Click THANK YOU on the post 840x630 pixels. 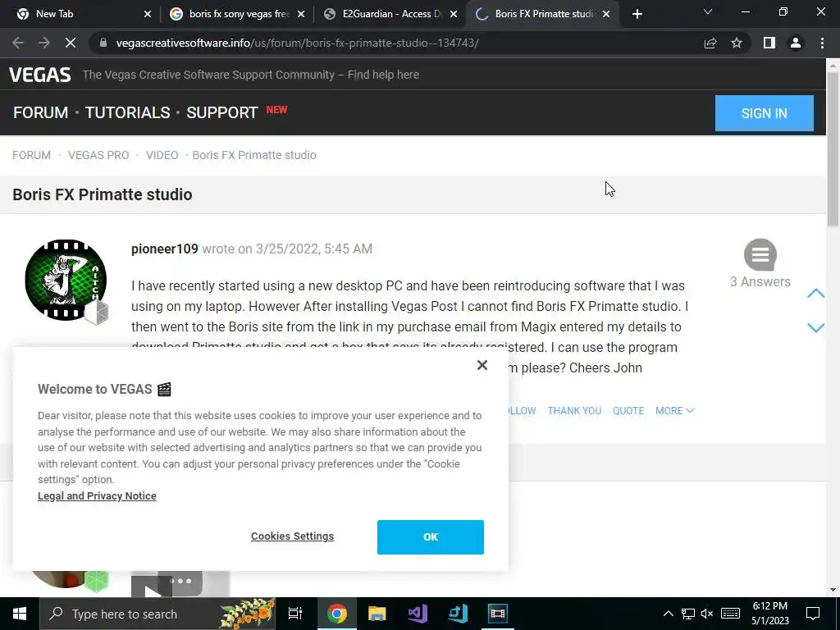click(574, 410)
